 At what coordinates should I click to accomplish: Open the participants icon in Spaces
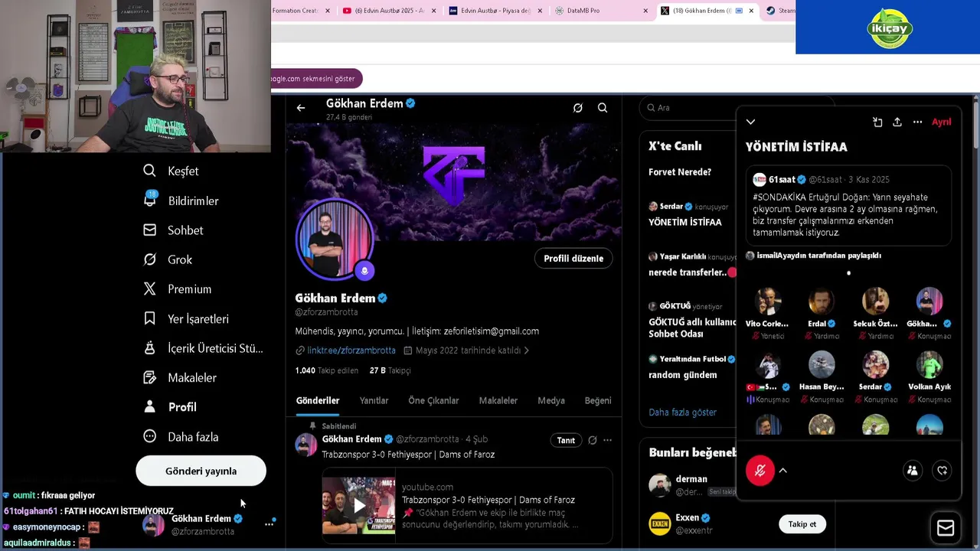point(912,471)
